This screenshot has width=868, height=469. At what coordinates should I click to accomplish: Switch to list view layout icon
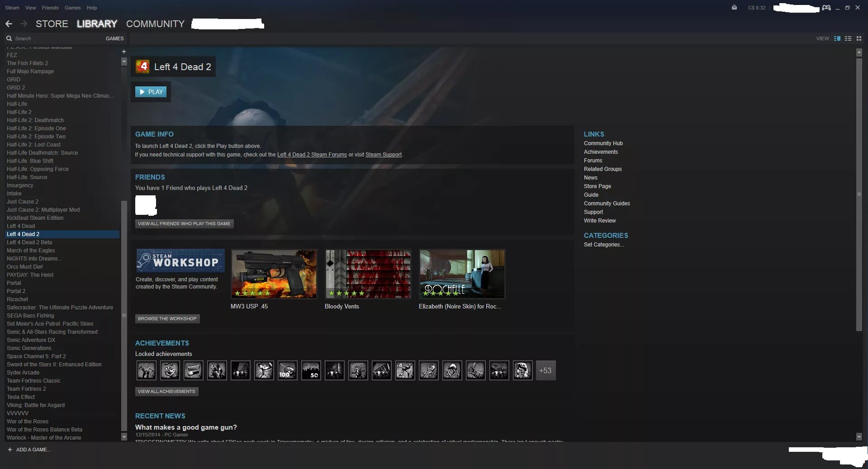click(848, 38)
